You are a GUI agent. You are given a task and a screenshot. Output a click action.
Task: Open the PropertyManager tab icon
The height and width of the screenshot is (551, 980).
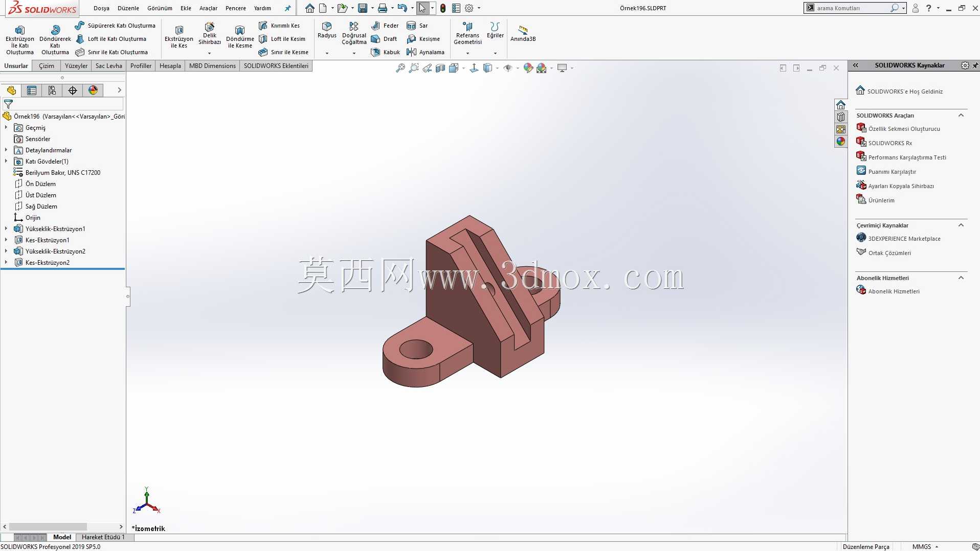coord(32,90)
